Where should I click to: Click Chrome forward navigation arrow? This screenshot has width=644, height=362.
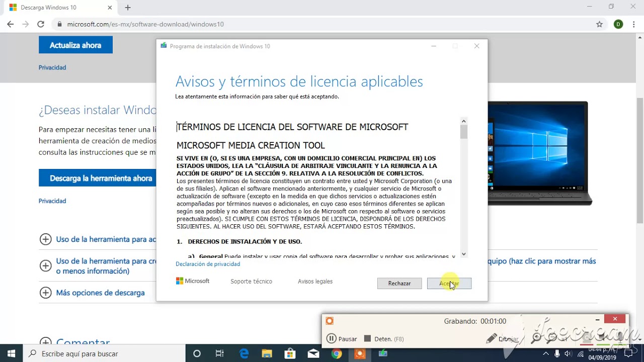pyautogui.click(x=26, y=24)
